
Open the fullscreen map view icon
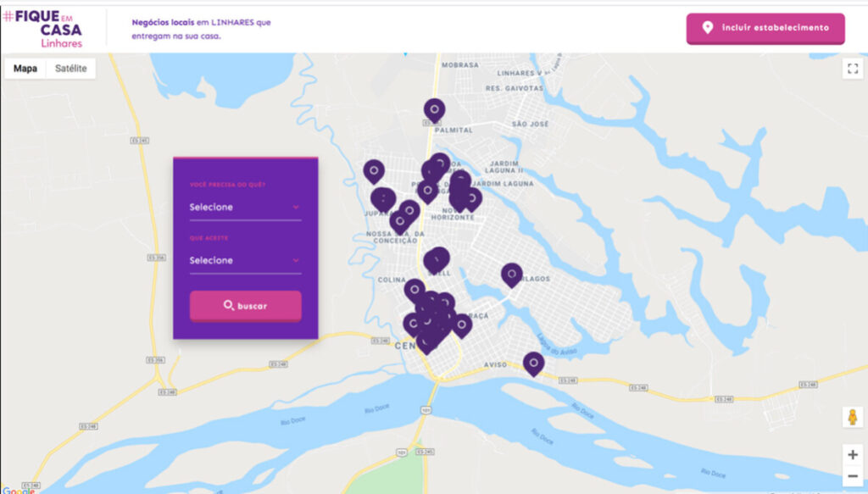pyautogui.click(x=853, y=69)
